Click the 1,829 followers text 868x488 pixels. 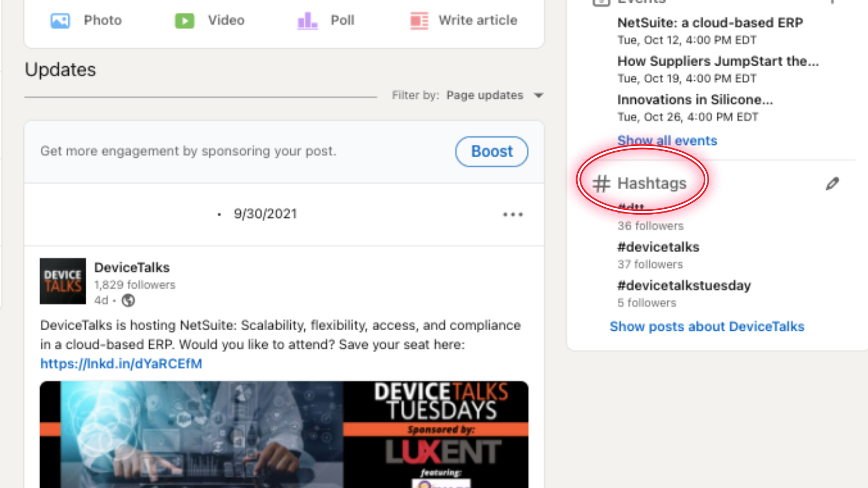point(135,285)
